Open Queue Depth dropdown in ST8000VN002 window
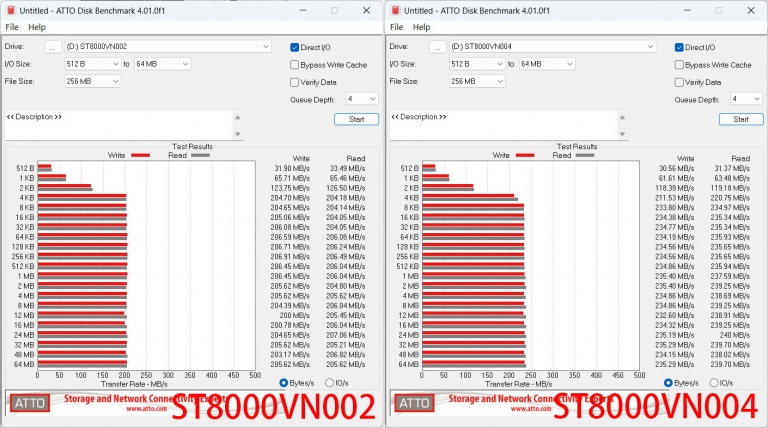 (362, 99)
